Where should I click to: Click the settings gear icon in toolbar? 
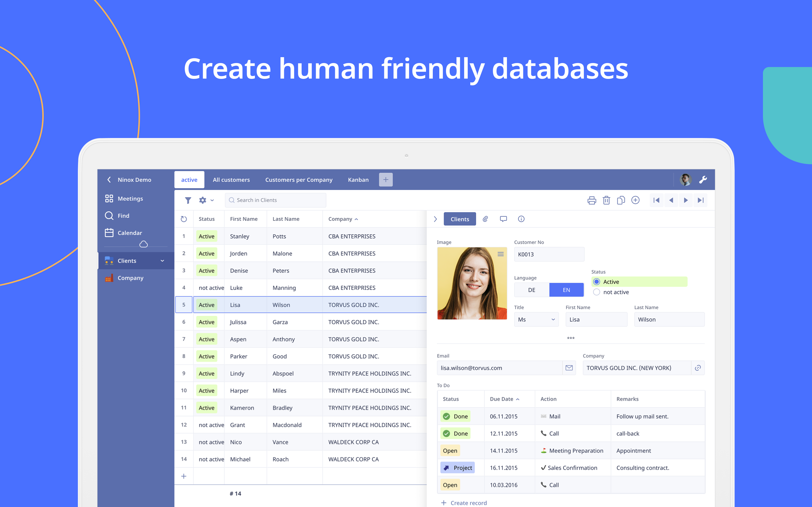click(203, 200)
